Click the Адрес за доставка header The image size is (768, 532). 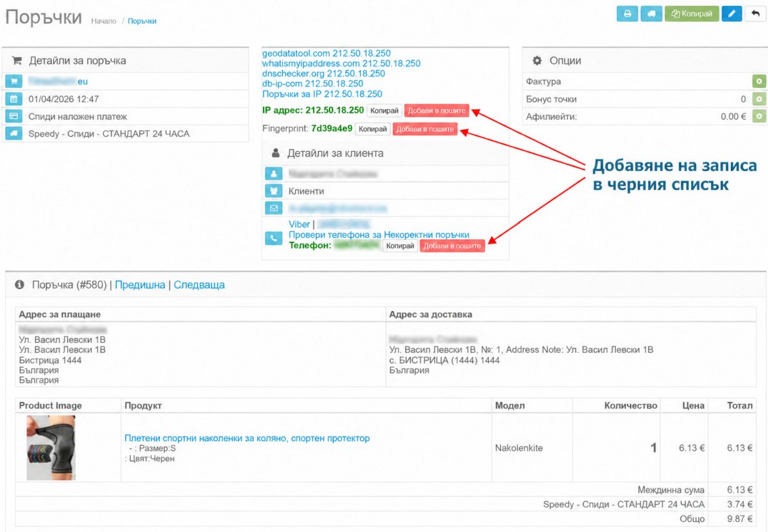(x=431, y=314)
